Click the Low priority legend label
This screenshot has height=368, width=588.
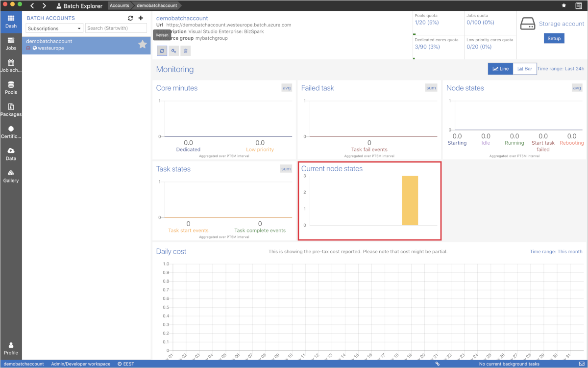click(x=260, y=149)
